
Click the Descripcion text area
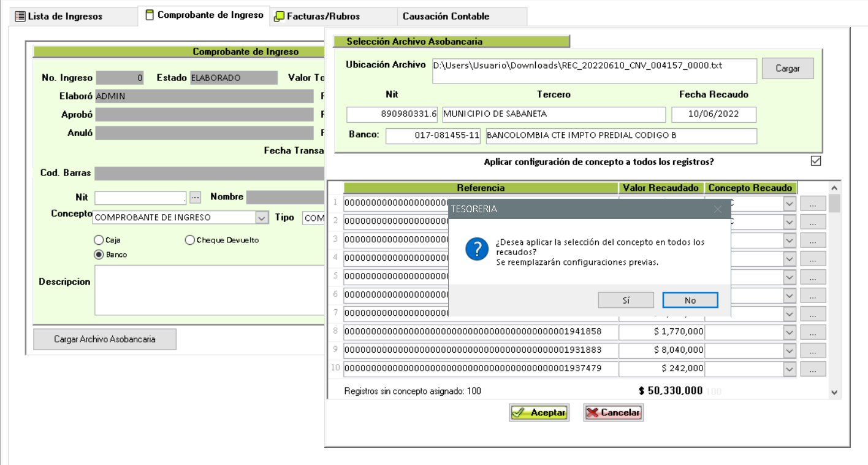point(208,290)
